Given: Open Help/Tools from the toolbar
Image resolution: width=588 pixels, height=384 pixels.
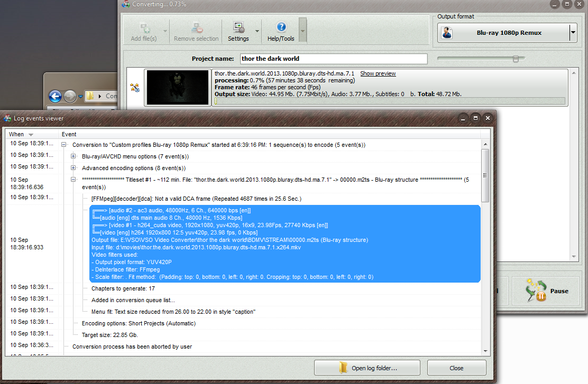Looking at the screenshot, I should point(281,31).
